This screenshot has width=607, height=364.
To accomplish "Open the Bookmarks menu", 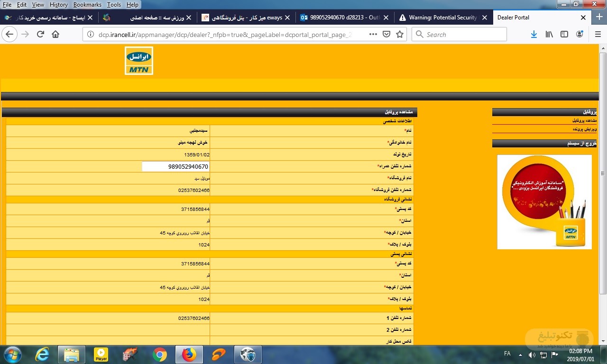I will click(87, 5).
